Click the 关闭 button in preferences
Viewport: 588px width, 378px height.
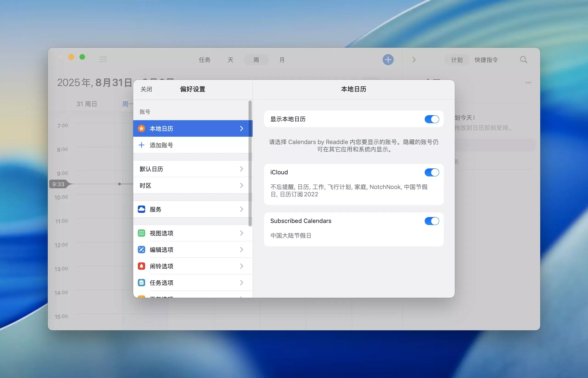point(146,89)
